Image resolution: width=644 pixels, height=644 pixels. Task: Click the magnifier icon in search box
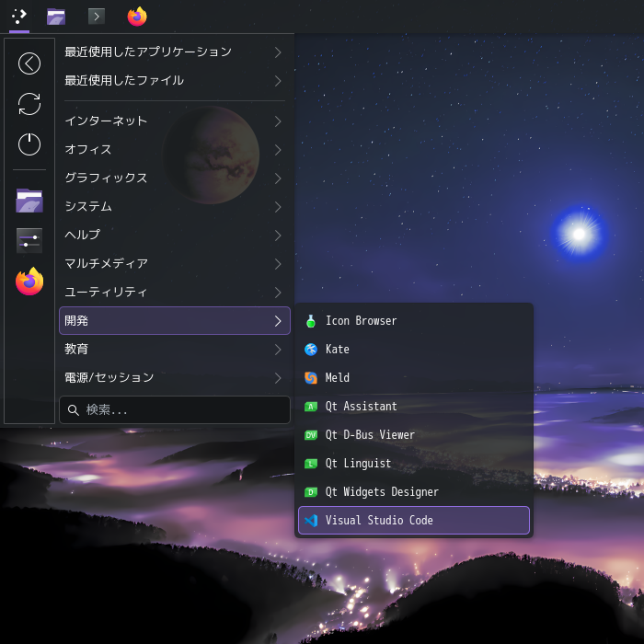click(x=73, y=410)
